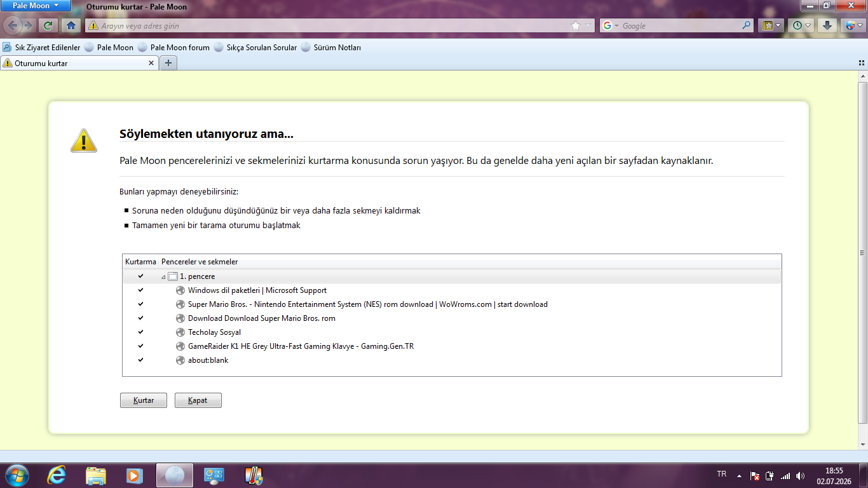Select the 'GameRaider K1 HE Grey' row
Viewport: 868px width, 488px height.
452,346
